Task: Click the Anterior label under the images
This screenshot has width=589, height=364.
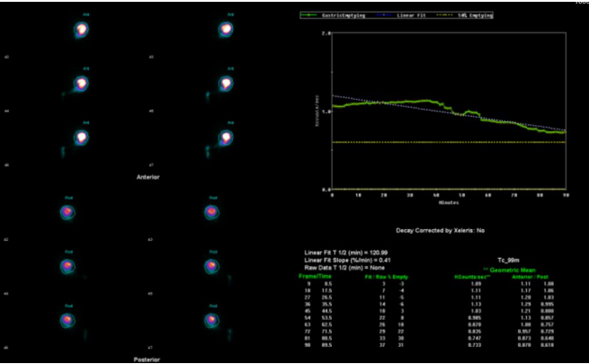Action: pyautogui.click(x=147, y=177)
